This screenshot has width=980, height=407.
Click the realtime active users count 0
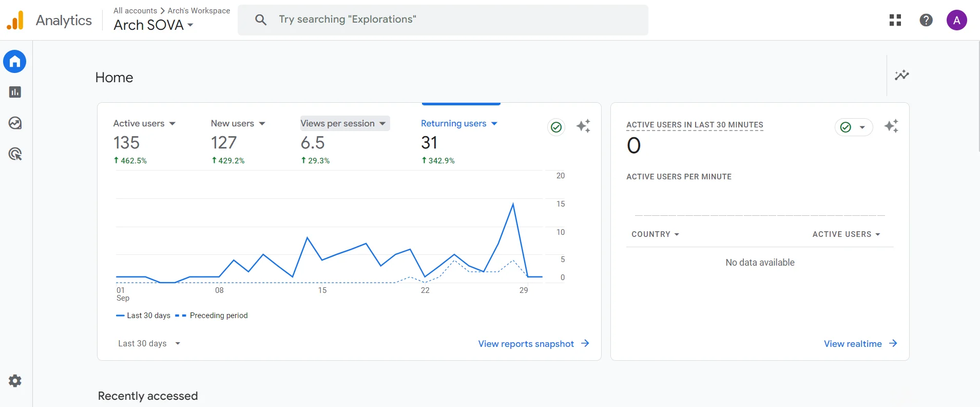634,145
